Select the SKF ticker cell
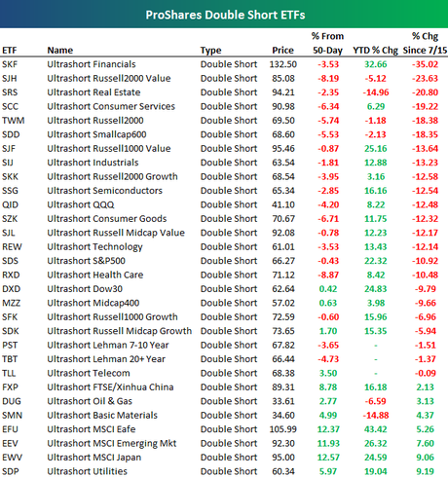This screenshot has width=448, height=478. coord(10,64)
